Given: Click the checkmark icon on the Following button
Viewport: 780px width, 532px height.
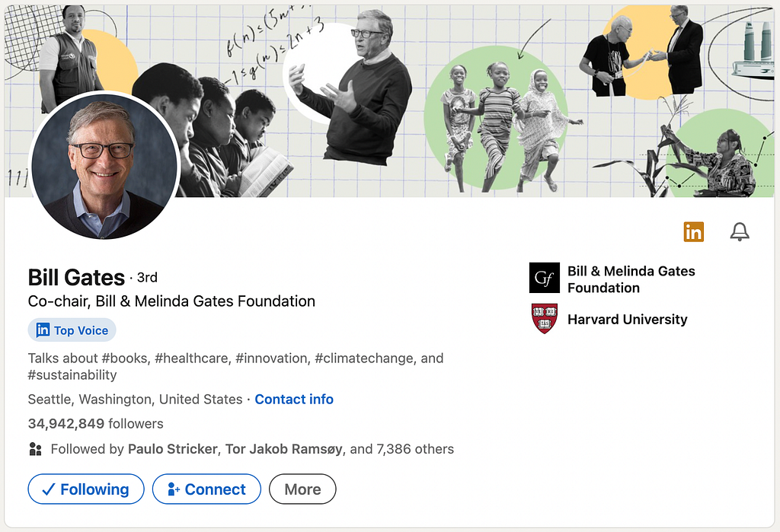Looking at the screenshot, I should [x=49, y=489].
